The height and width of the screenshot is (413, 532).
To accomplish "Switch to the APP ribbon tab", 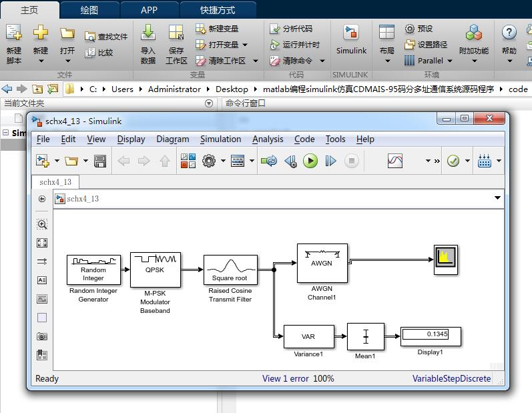I will point(150,10).
